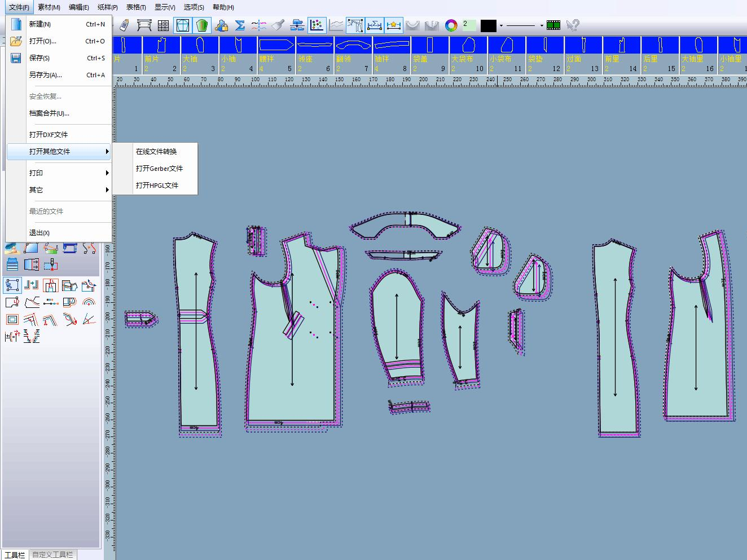The height and width of the screenshot is (560, 747).
Task: Open the line style dropdown arrow
Action: tap(542, 26)
